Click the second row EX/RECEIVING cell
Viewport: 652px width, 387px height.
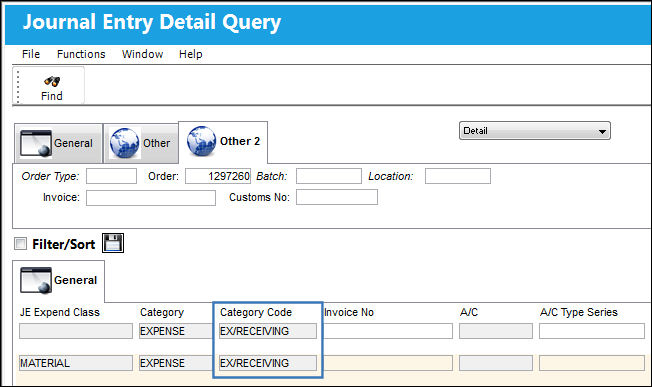268,363
